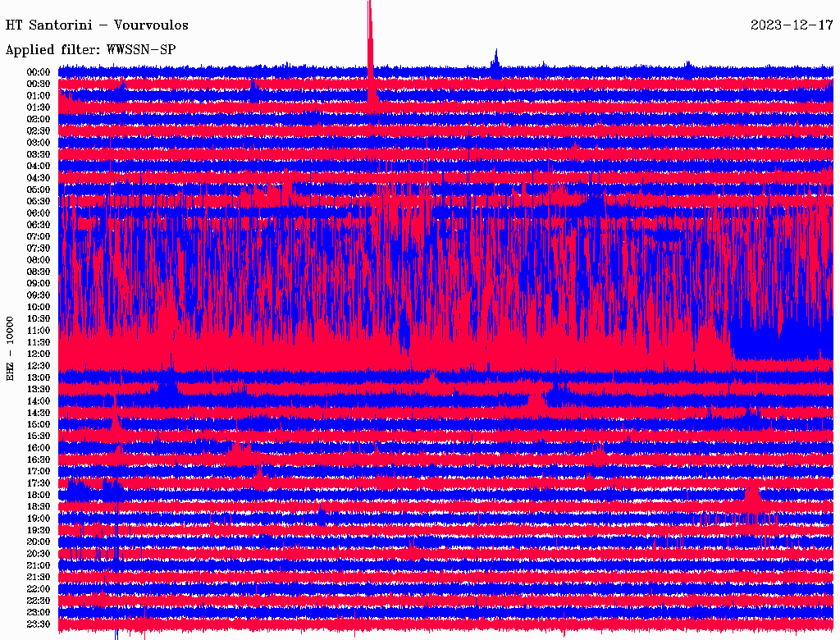Select the 01:30 time row label
The width and height of the screenshot is (840, 640).
(x=39, y=107)
